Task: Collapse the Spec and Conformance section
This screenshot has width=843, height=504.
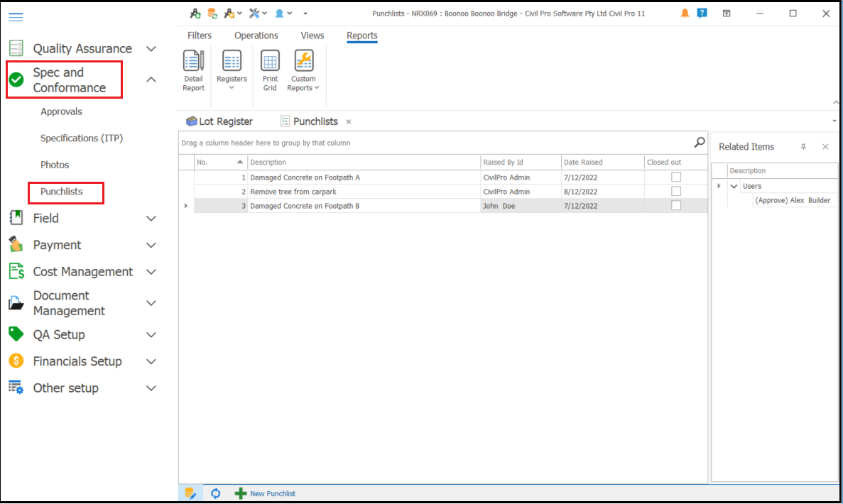Action: 151,80
